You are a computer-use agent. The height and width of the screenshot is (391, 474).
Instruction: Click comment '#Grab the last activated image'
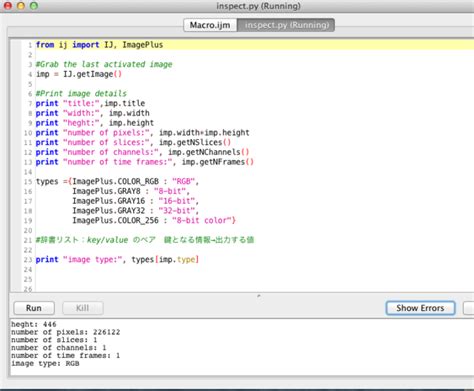(x=104, y=64)
